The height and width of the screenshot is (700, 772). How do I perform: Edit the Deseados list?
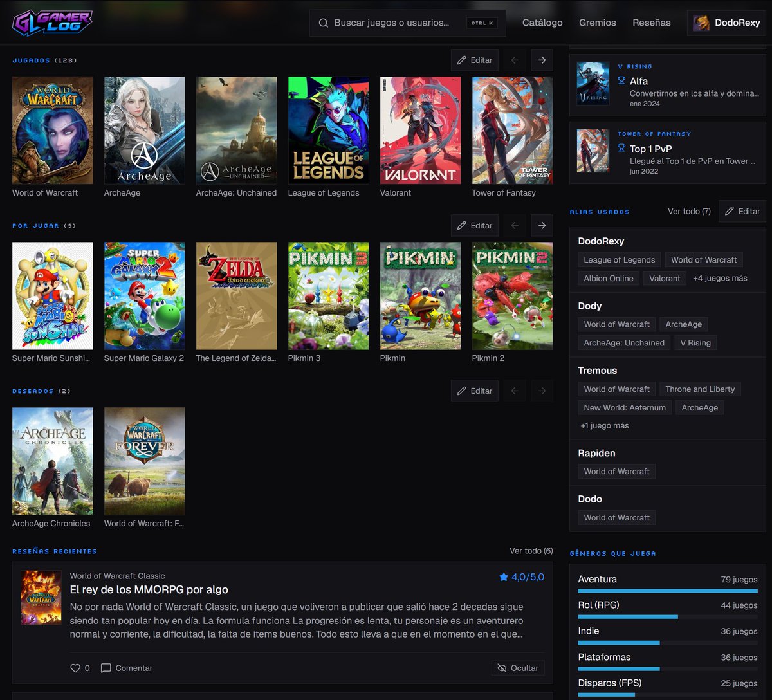coord(475,391)
